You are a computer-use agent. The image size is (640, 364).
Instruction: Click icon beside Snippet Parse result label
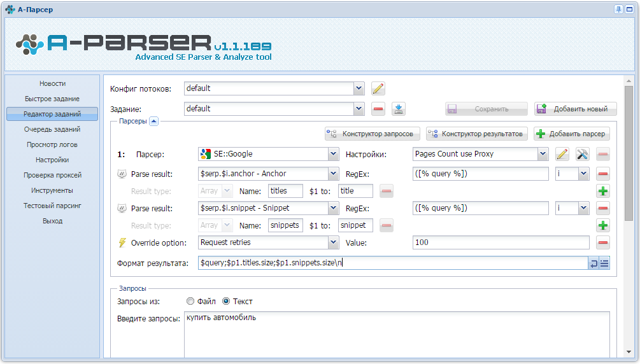122,208
